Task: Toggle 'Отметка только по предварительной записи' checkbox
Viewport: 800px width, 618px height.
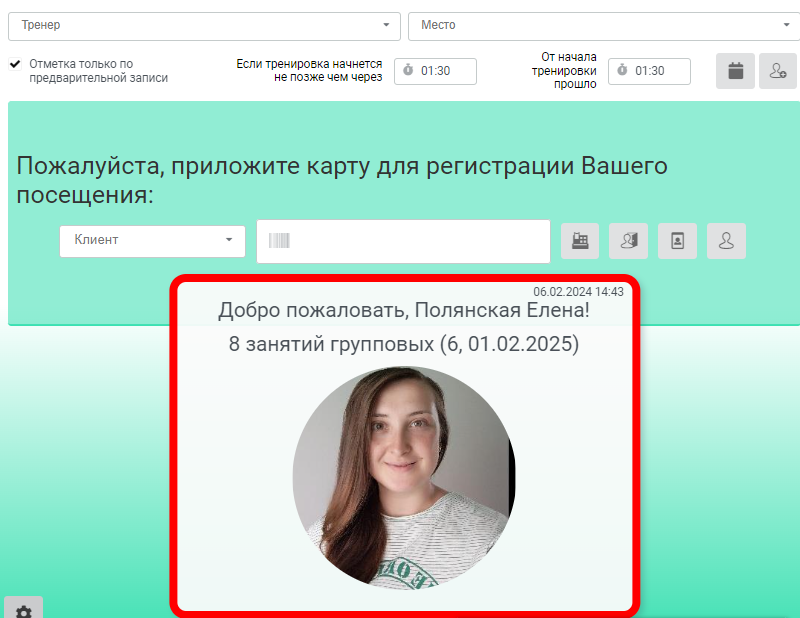Action: click(x=15, y=64)
